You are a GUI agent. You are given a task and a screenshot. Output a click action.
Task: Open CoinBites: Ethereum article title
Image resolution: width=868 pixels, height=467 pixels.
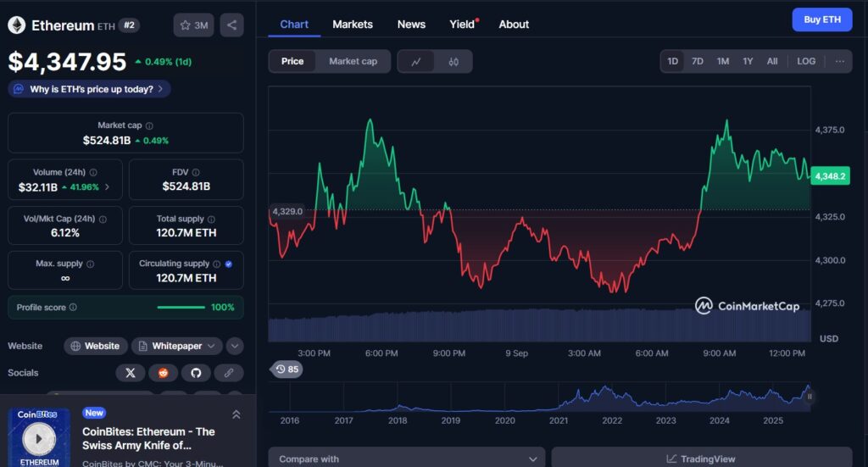pyautogui.click(x=148, y=438)
